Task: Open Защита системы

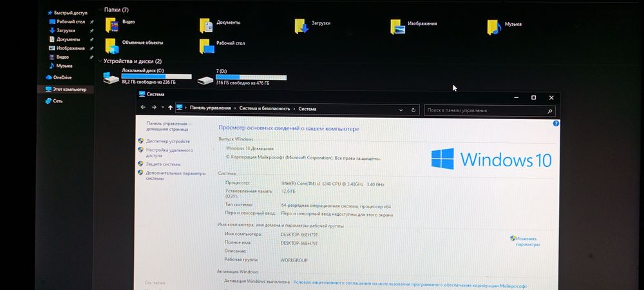Action: click(x=163, y=164)
